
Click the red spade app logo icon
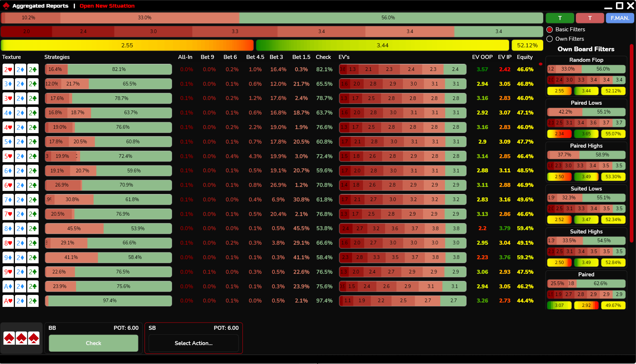point(6,6)
